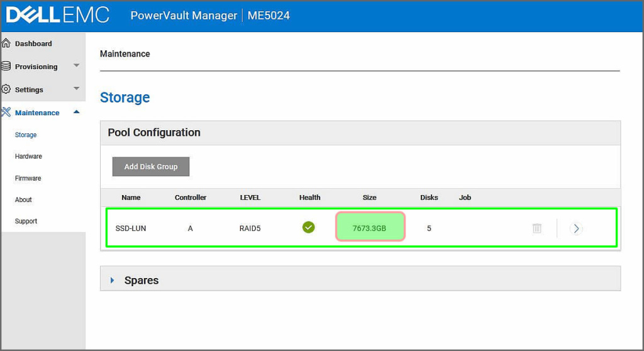This screenshot has width=644, height=351.
Task: Open SSD-LUN details with arrow icon
Action: 576,228
